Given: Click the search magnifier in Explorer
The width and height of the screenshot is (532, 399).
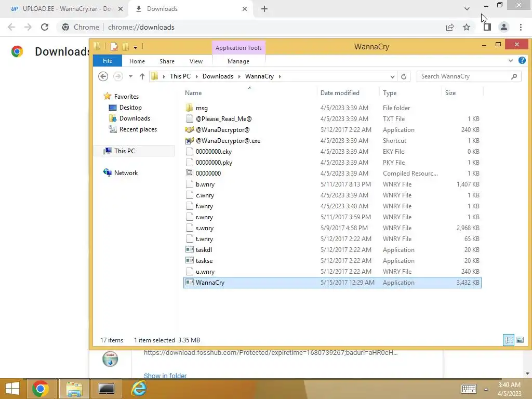Looking at the screenshot, I should coord(514,76).
